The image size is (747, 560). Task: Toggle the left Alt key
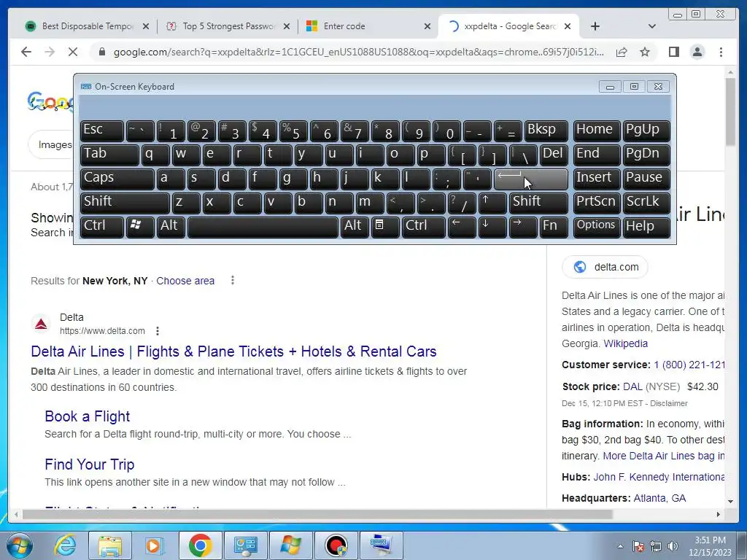coord(171,227)
